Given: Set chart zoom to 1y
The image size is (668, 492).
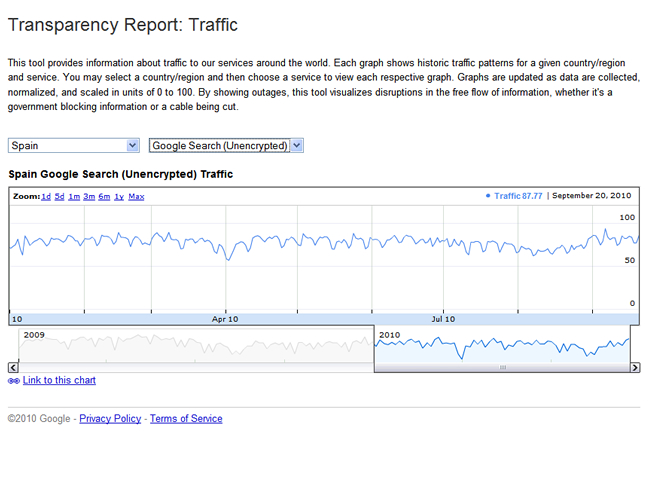Looking at the screenshot, I should [119, 196].
